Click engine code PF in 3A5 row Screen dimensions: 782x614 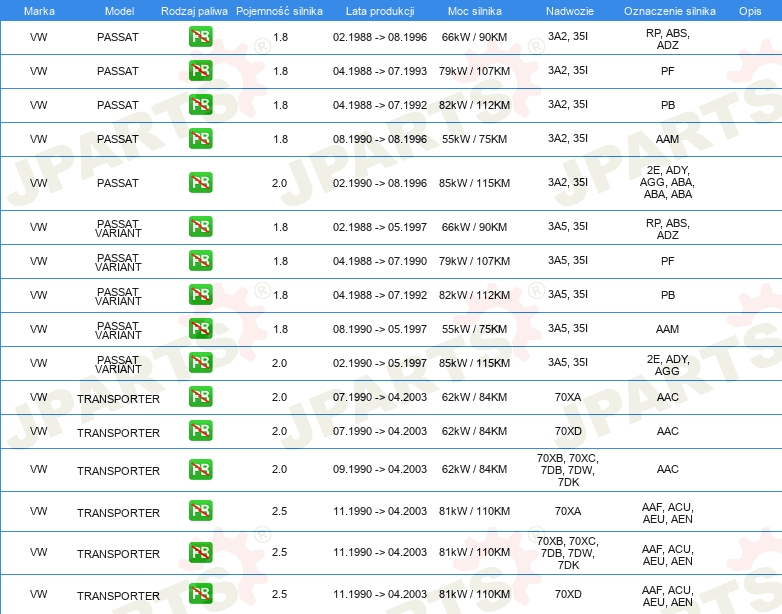667,261
